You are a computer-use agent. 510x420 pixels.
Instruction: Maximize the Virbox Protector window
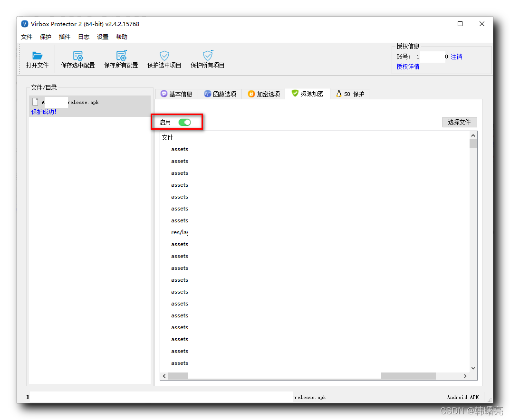[460, 24]
